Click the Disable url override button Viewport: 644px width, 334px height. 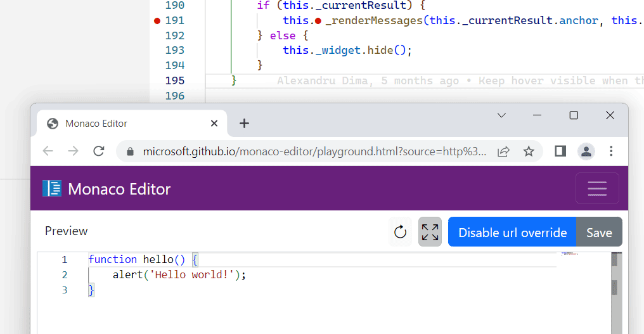point(512,232)
